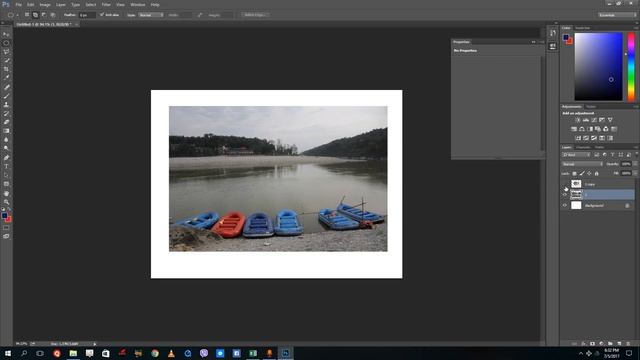The image size is (640, 360).
Task: Select the Eyedropper tool
Action: (6, 78)
